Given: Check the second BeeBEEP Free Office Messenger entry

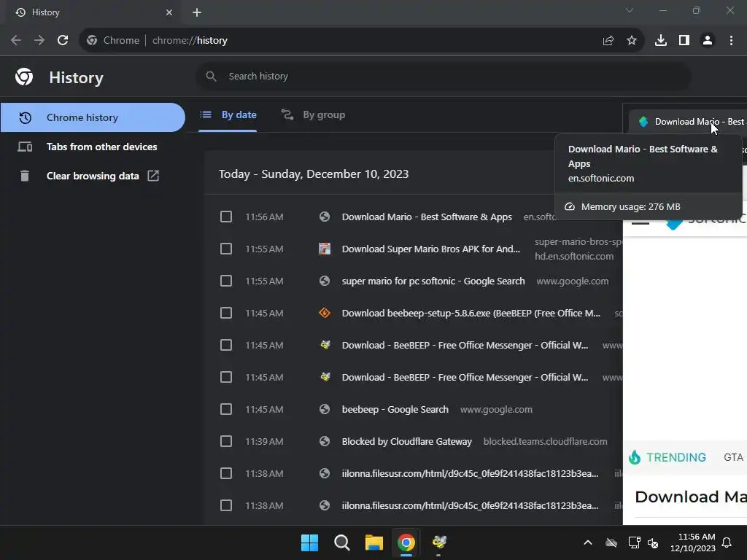Looking at the screenshot, I should point(226,377).
